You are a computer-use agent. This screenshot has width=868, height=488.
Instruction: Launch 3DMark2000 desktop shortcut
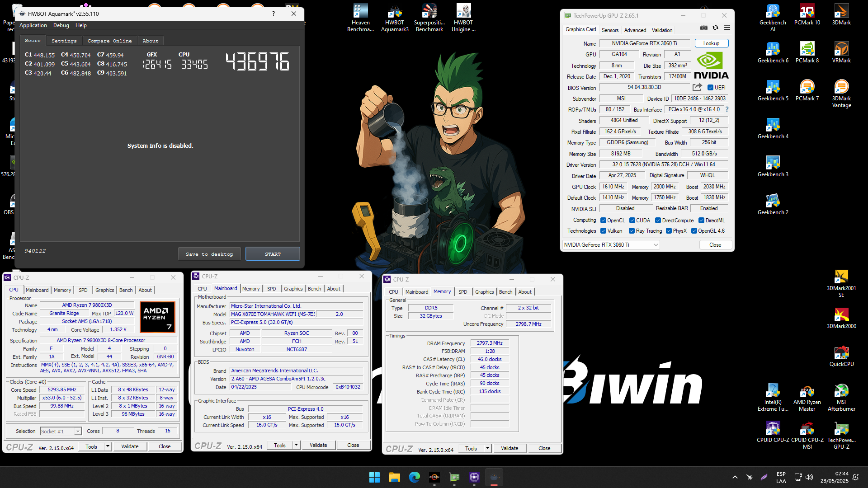tap(841, 318)
